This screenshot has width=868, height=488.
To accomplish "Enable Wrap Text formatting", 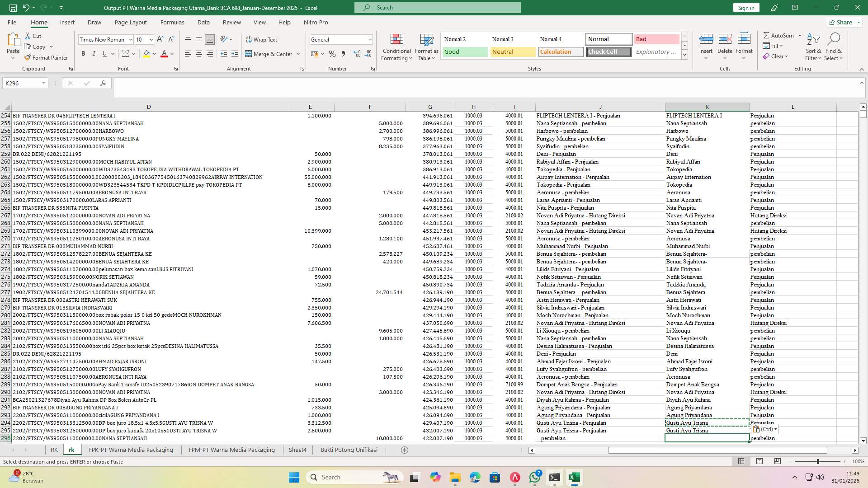I will point(262,39).
